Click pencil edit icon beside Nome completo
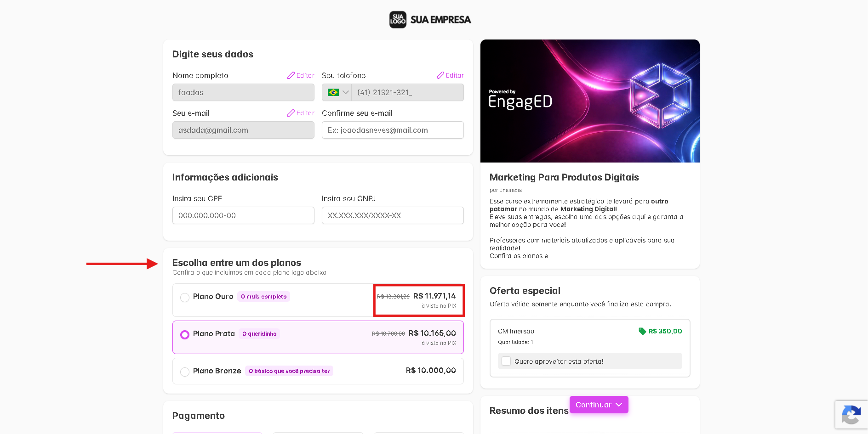The width and height of the screenshot is (868, 434). pyautogui.click(x=291, y=75)
